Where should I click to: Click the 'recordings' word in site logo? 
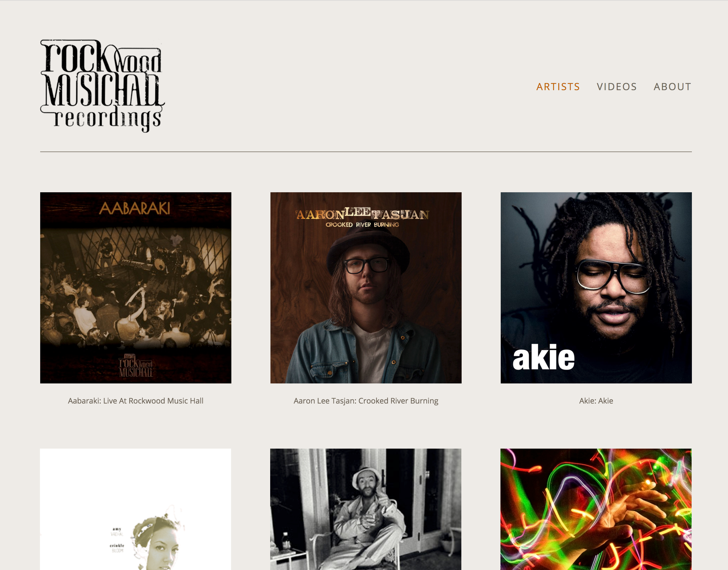(108, 119)
